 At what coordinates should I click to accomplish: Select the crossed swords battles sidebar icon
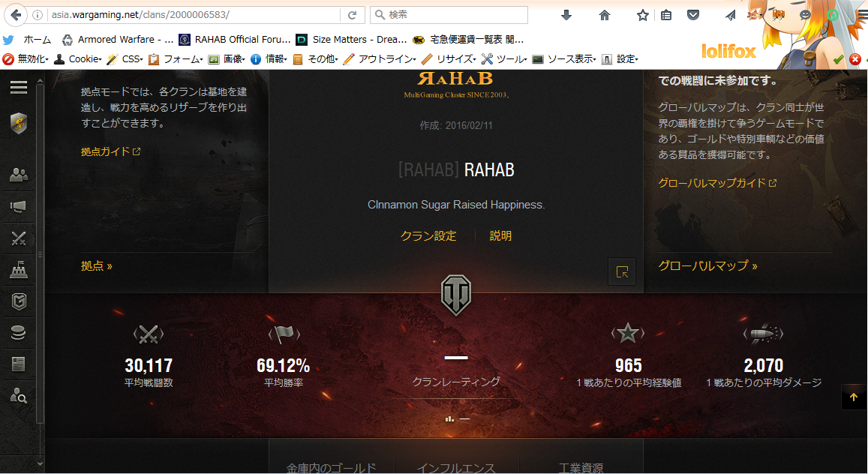(19, 239)
